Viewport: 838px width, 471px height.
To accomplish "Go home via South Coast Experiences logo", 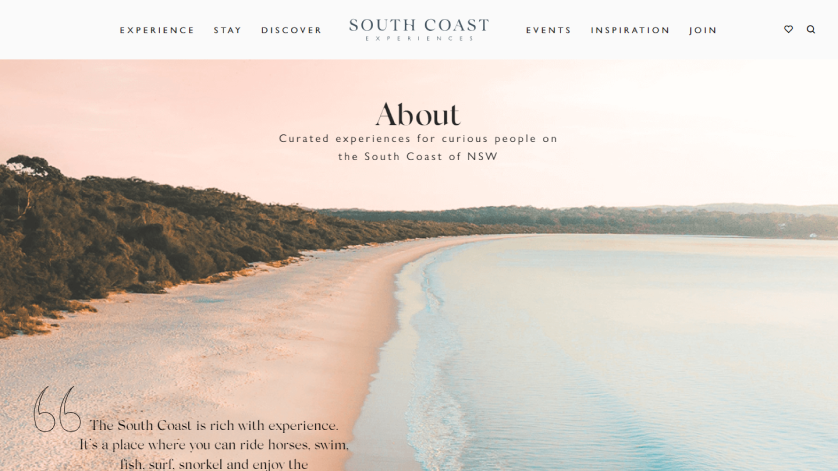I will tap(419, 29).
